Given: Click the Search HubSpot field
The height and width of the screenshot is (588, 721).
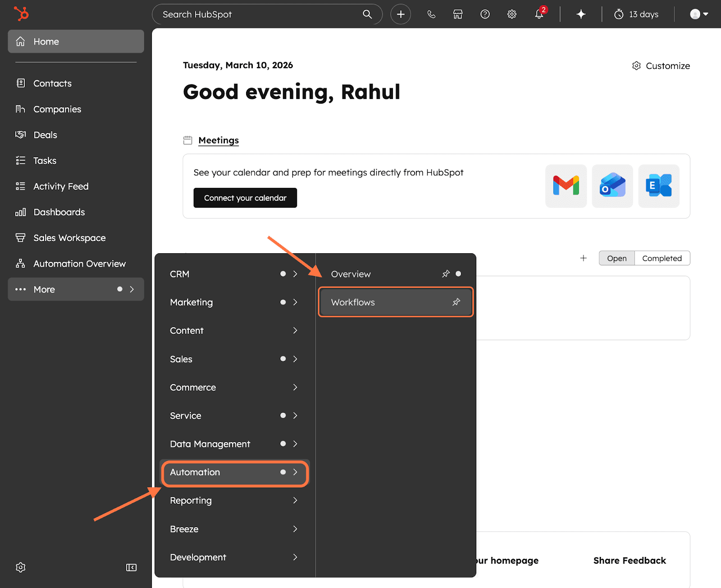Looking at the screenshot, I should 261,14.
